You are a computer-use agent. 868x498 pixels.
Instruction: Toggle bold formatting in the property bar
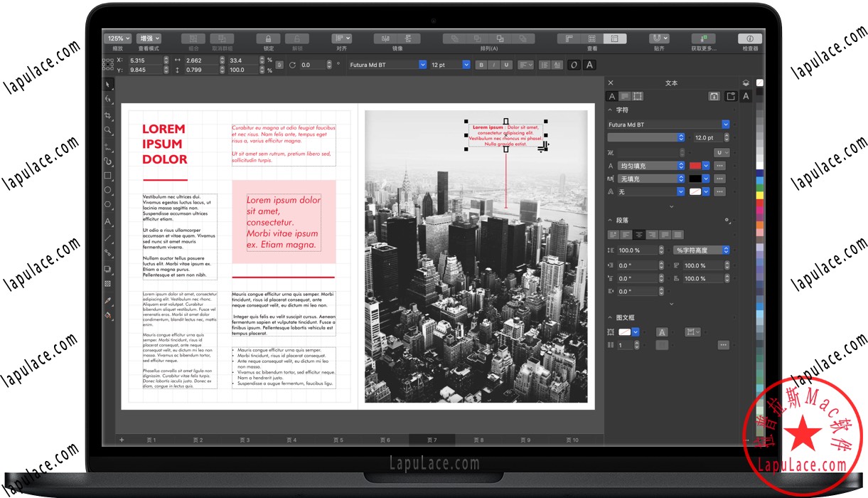481,65
